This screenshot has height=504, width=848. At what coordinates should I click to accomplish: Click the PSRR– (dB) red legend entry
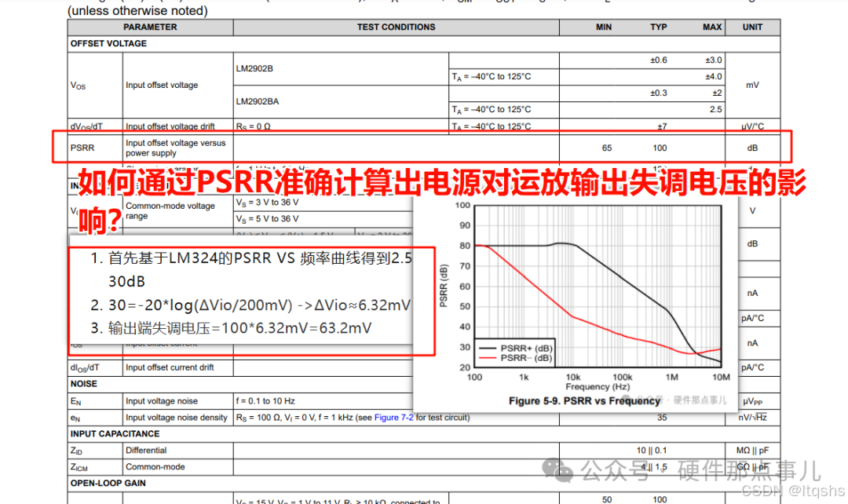pos(516,358)
